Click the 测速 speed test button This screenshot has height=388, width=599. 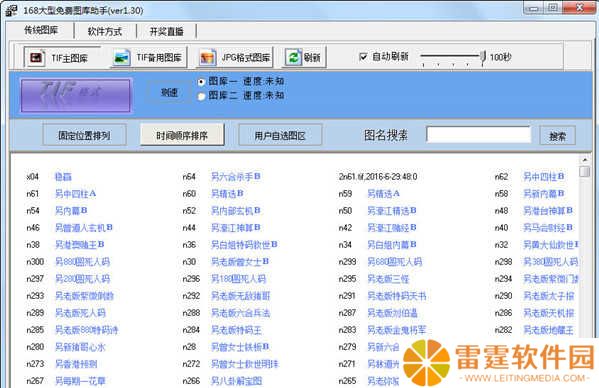pyautogui.click(x=169, y=92)
